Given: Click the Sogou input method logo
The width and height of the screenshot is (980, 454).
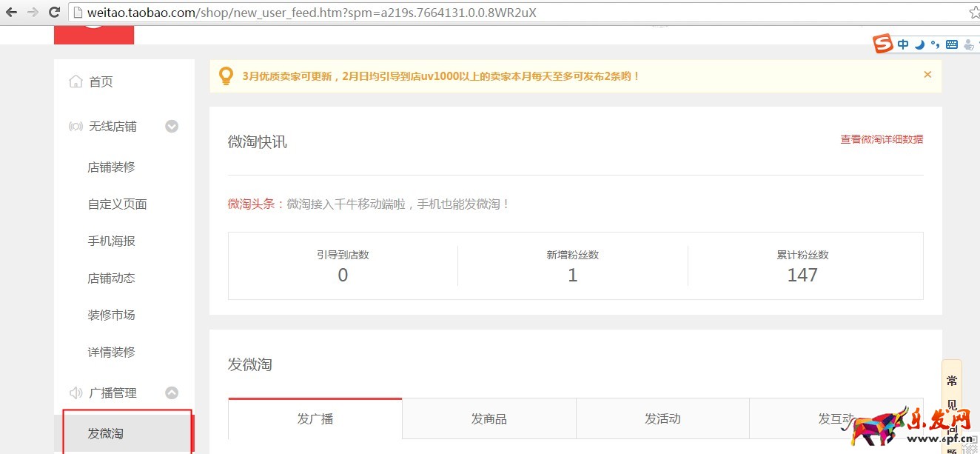Looking at the screenshot, I should click(883, 44).
